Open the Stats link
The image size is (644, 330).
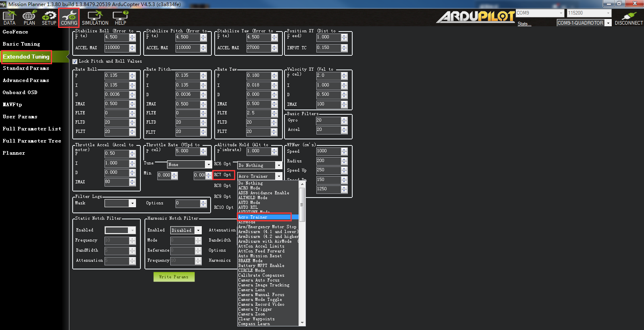[524, 24]
